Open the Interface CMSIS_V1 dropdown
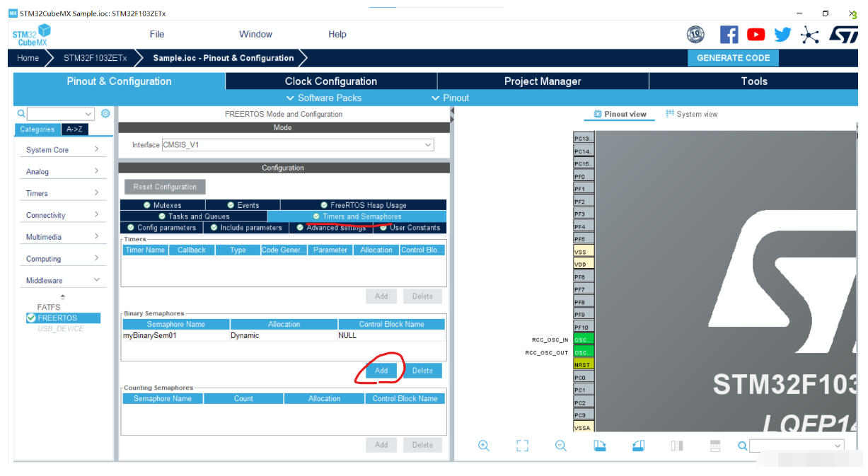Screen dimensions: 868x476 click(298, 144)
